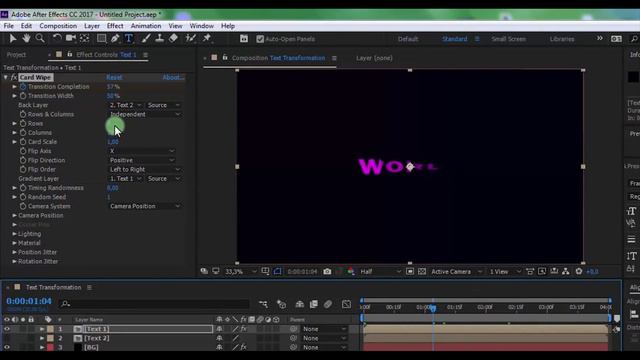The height and width of the screenshot is (360, 640).
Task: Click the timeline layer search field
Action: (155, 304)
